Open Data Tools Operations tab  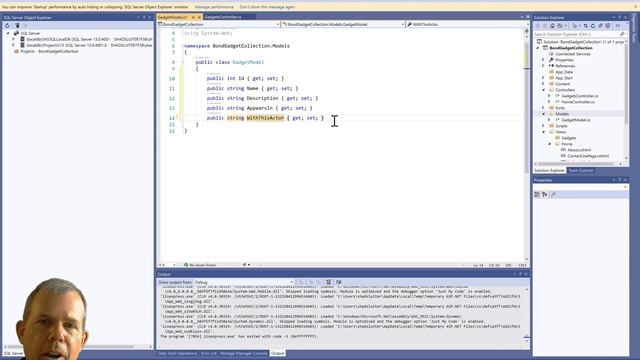coord(177,353)
